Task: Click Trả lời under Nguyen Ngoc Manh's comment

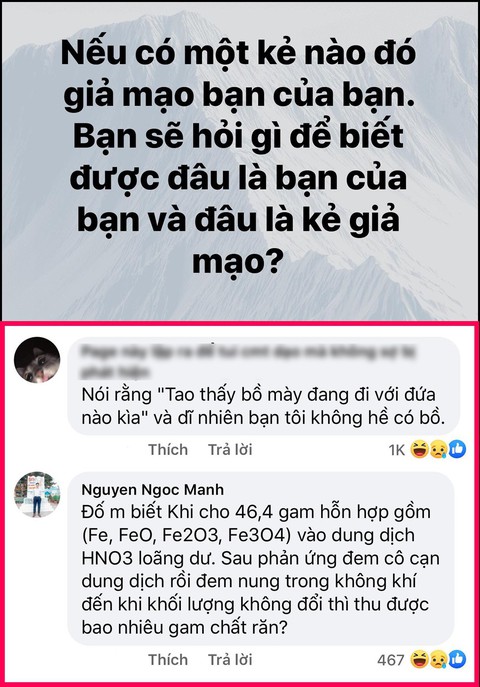Action: pos(230,659)
